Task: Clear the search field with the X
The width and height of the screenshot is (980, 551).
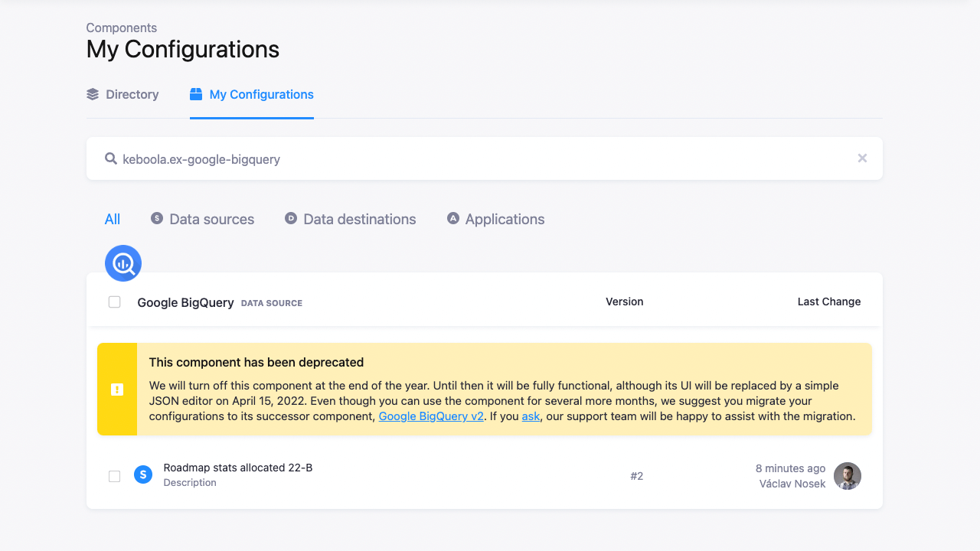Action: click(x=862, y=158)
